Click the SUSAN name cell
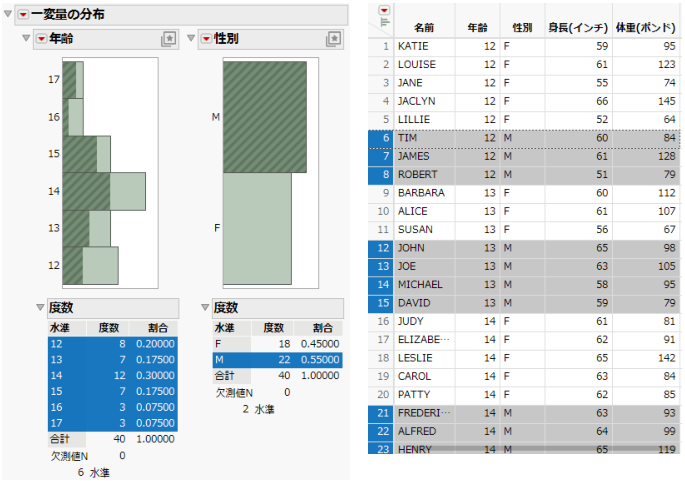Screen dimensions: 685x481 425,230
